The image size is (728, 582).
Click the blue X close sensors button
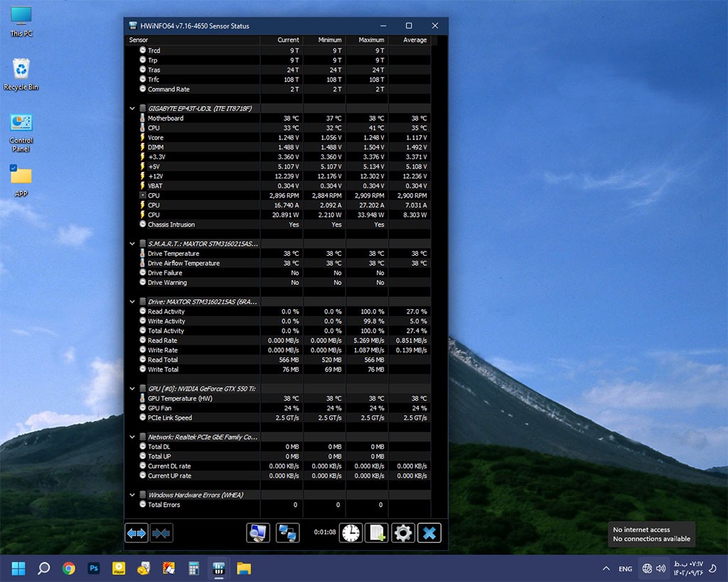(x=429, y=532)
